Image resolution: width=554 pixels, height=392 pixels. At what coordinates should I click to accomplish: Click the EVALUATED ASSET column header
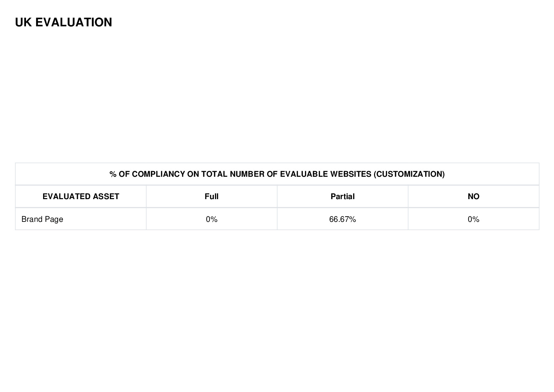[81, 196]
